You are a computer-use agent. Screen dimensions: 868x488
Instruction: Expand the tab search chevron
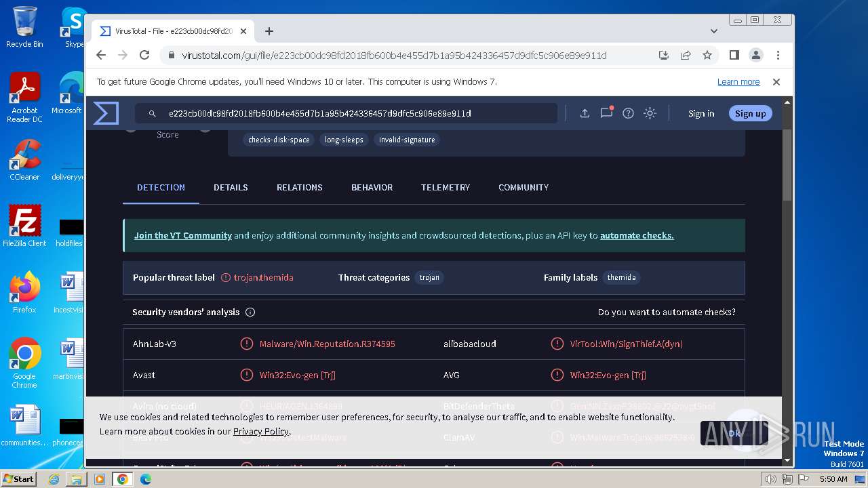(713, 31)
